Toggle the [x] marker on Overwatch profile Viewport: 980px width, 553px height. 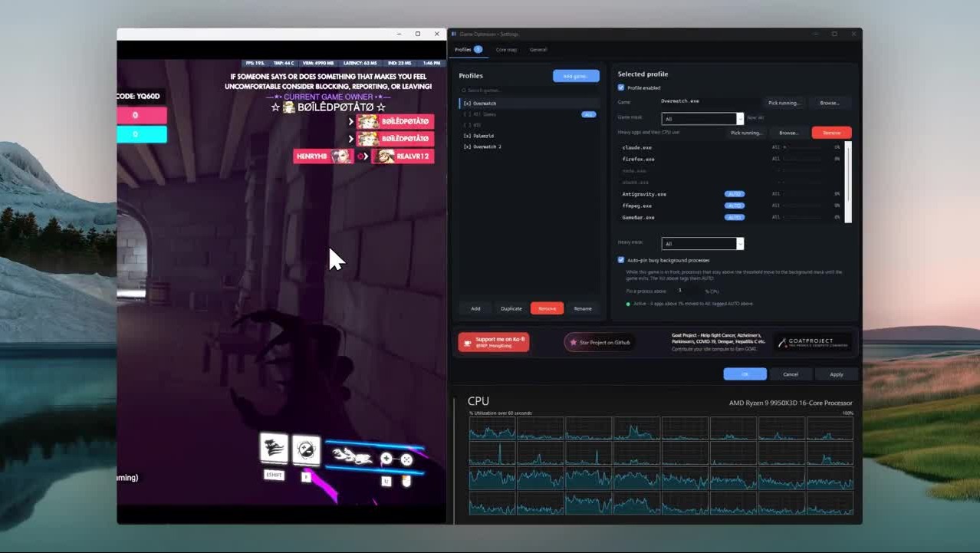[x=467, y=104]
